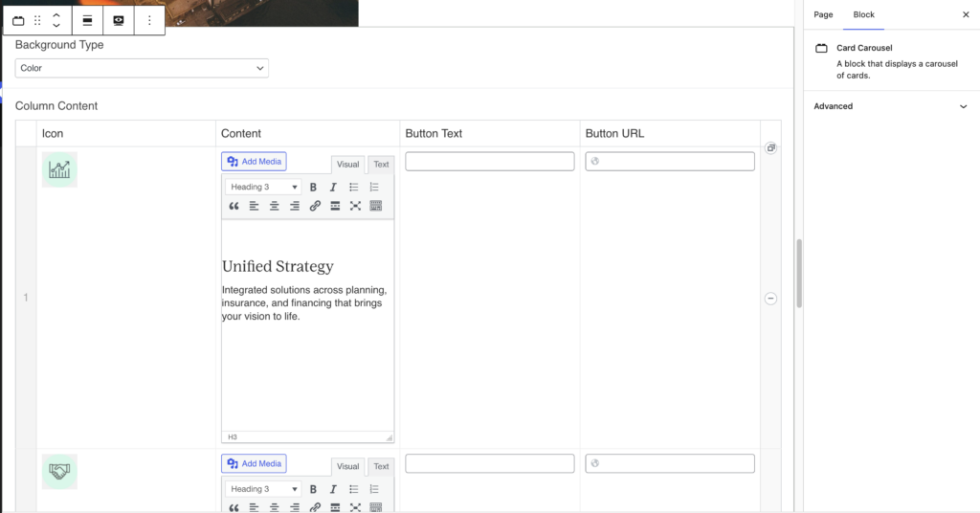This screenshot has height=513, width=980.
Task: Click the chart icon thumbnail in row 1
Action: point(59,169)
